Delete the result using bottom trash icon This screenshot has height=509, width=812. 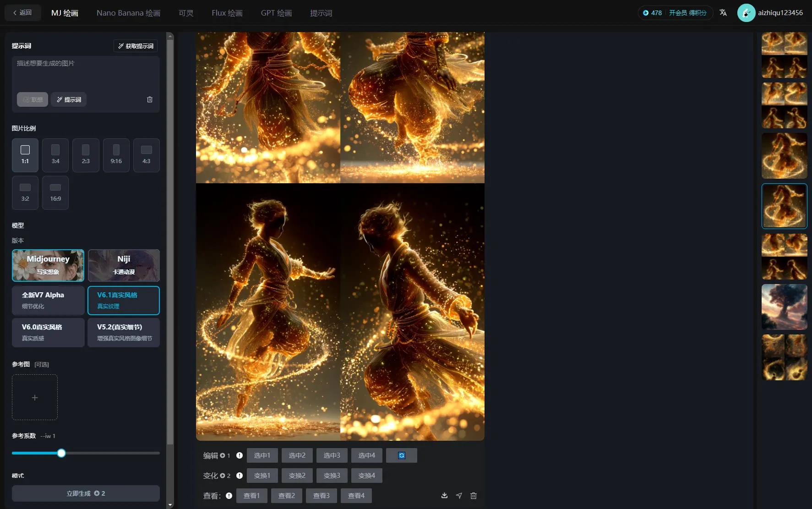(x=474, y=495)
